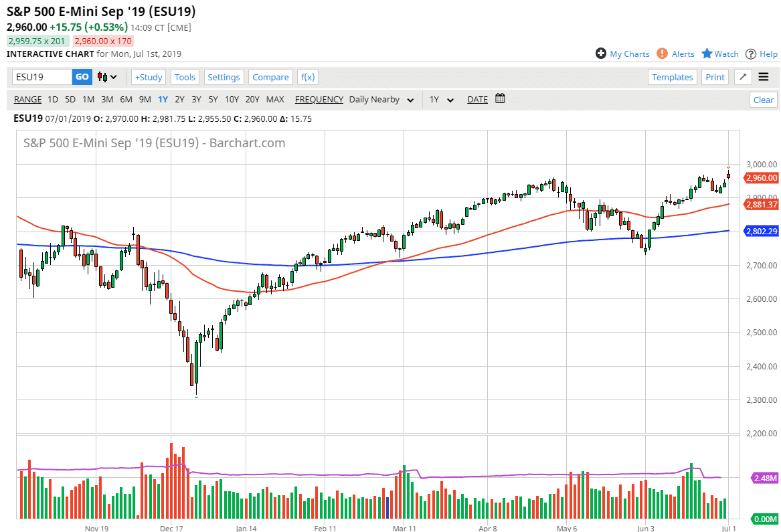781x532 pixels.
Task: Click the pop-out arrow icon next to Print
Action: [x=742, y=76]
